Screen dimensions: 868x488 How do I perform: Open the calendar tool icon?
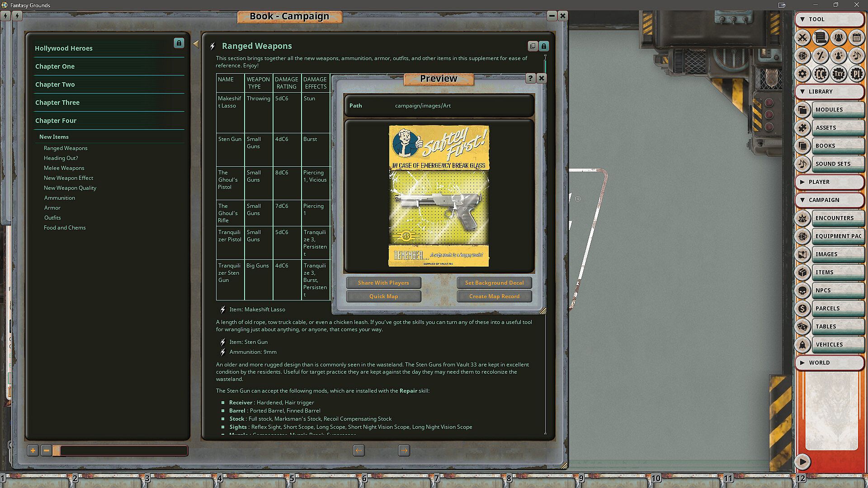pyautogui.click(x=856, y=38)
